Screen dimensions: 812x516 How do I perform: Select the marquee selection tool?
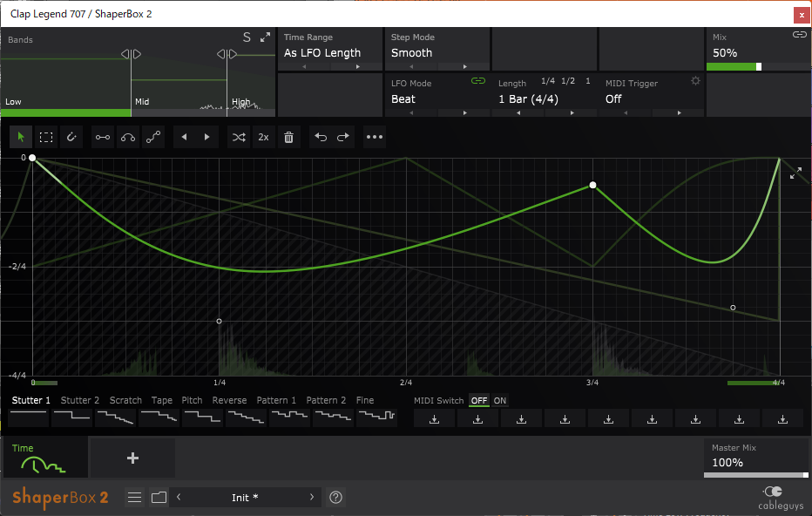tap(46, 137)
